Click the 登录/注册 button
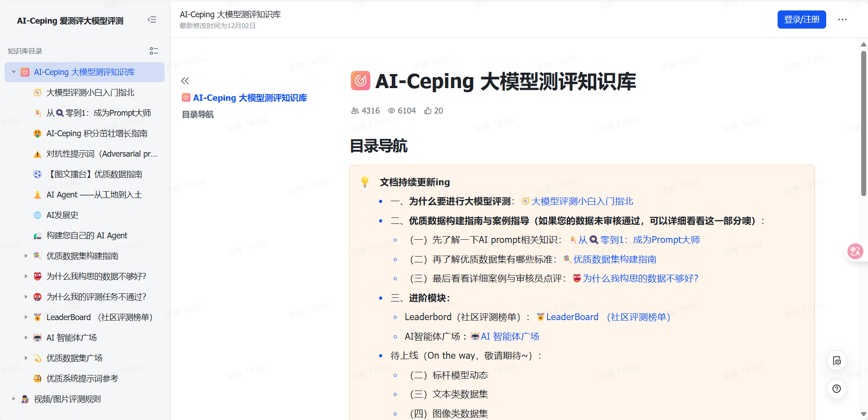Image resolution: width=868 pixels, height=420 pixels. coord(802,20)
